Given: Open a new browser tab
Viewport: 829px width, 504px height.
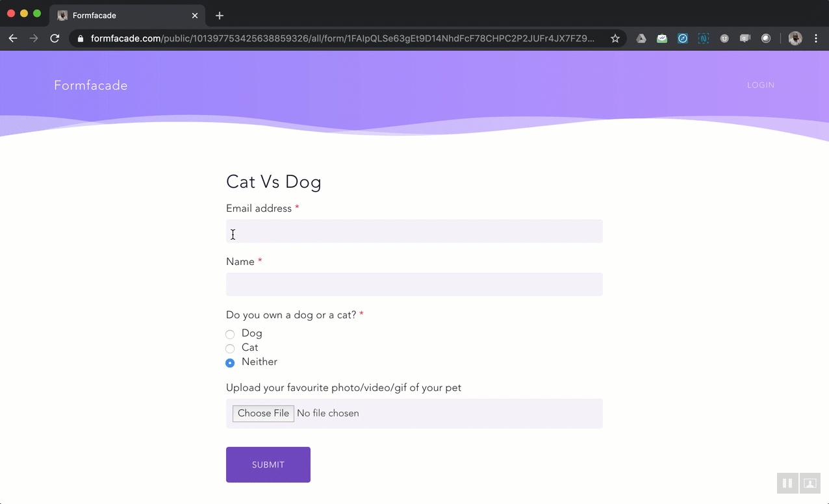Looking at the screenshot, I should tap(220, 16).
